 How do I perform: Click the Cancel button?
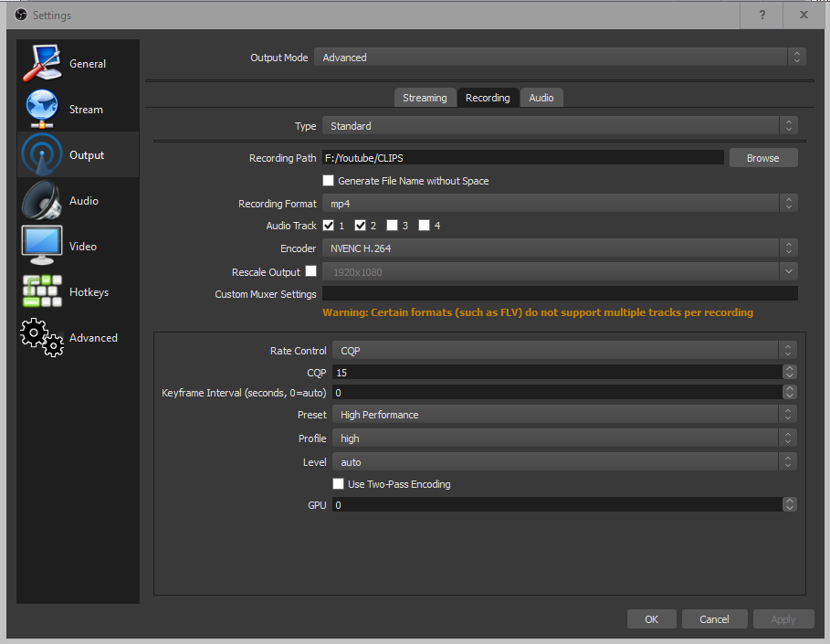click(x=714, y=619)
